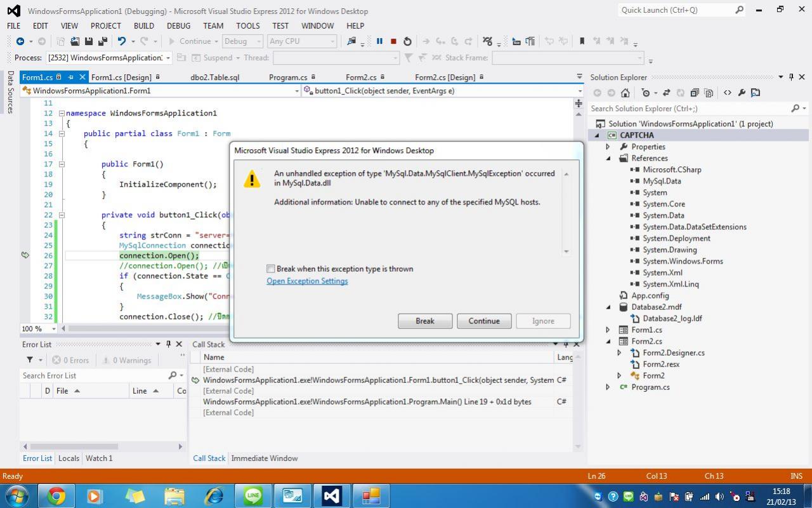Click Error List filter funnel icon

pyautogui.click(x=30, y=360)
